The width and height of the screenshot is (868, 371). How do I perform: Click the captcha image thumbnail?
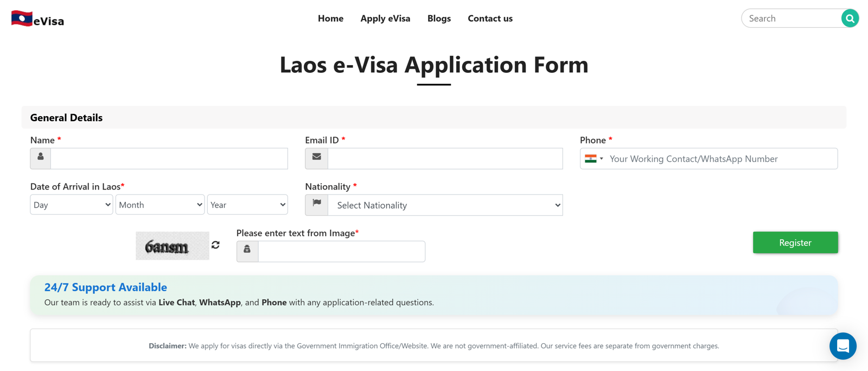172,246
